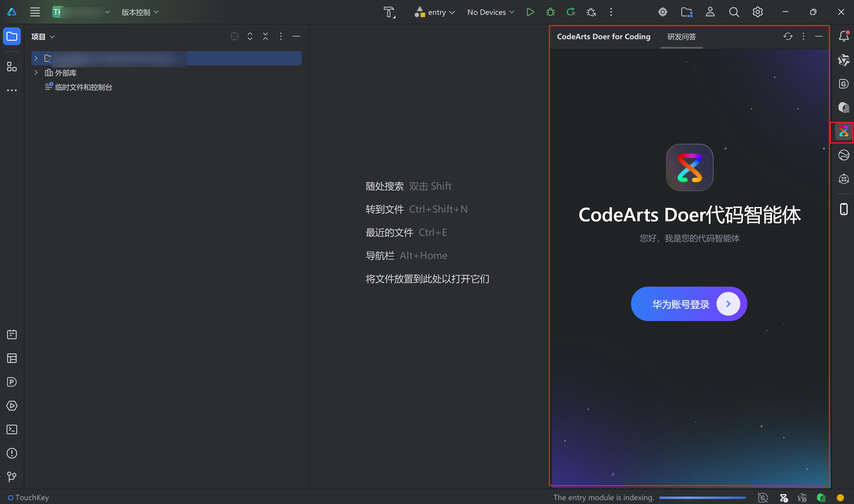The image size is (854, 504).
Task: Click the refresh icon in CodeArts panel
Action: coord(788,36)
